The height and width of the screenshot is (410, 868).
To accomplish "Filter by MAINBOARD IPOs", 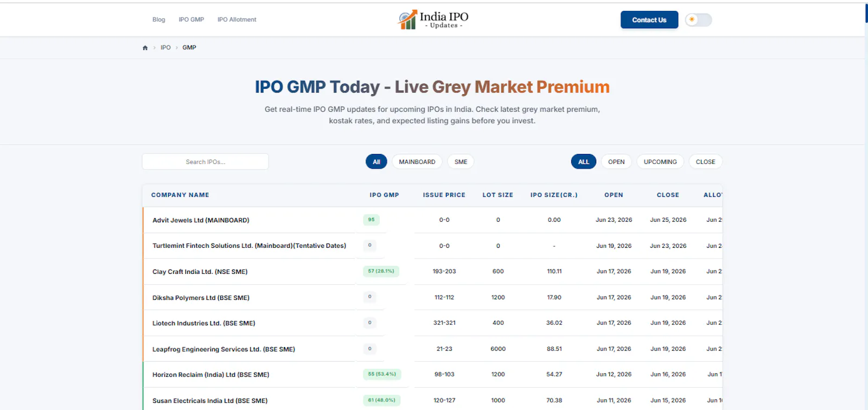I will click(x=417, y=162).
